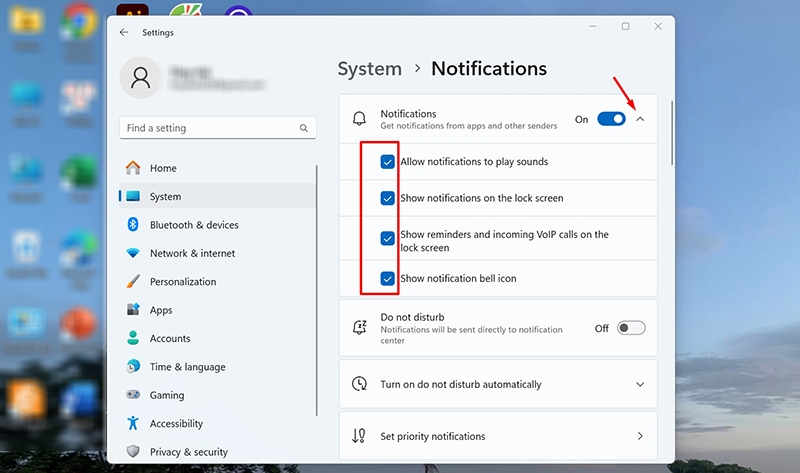Turn off the Notifications toggle switch

click(611, 119)
